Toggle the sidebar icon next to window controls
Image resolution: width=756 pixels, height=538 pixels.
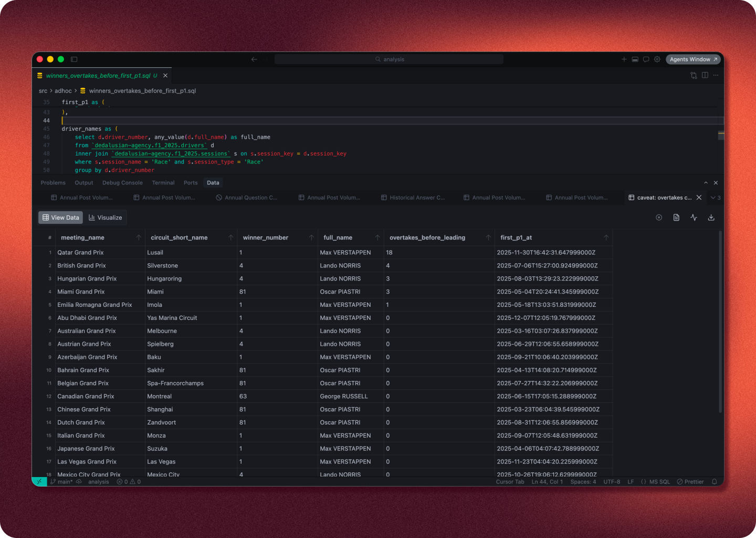pyautogui.click(x=74, y=59)
